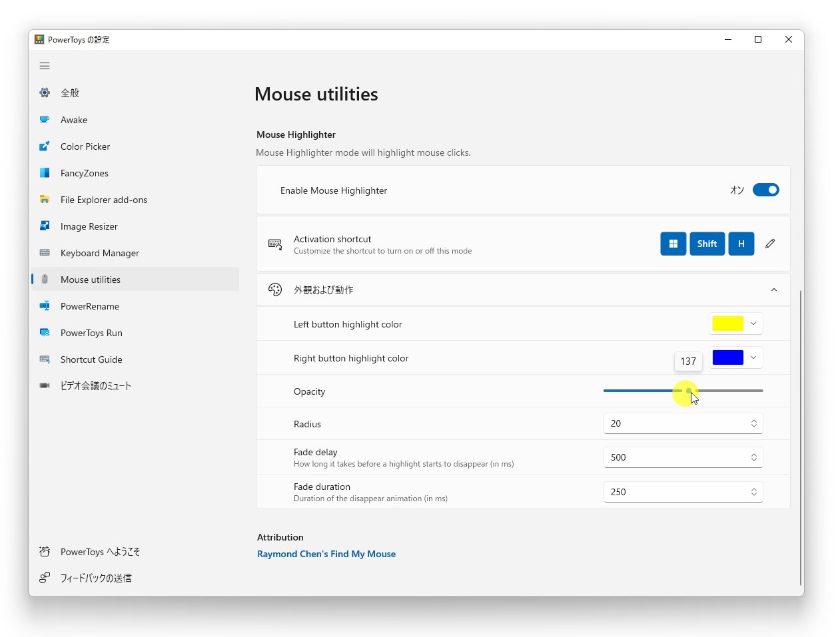Open Shortcut Guide settings page

(91, 359)
